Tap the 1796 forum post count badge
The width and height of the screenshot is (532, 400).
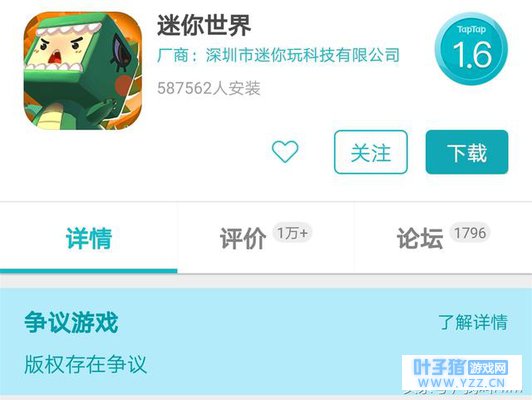click(470, 233)
